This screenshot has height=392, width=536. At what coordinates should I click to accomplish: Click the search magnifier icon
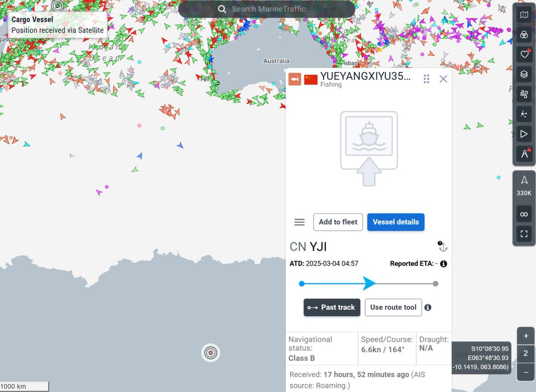coord(222,9)
